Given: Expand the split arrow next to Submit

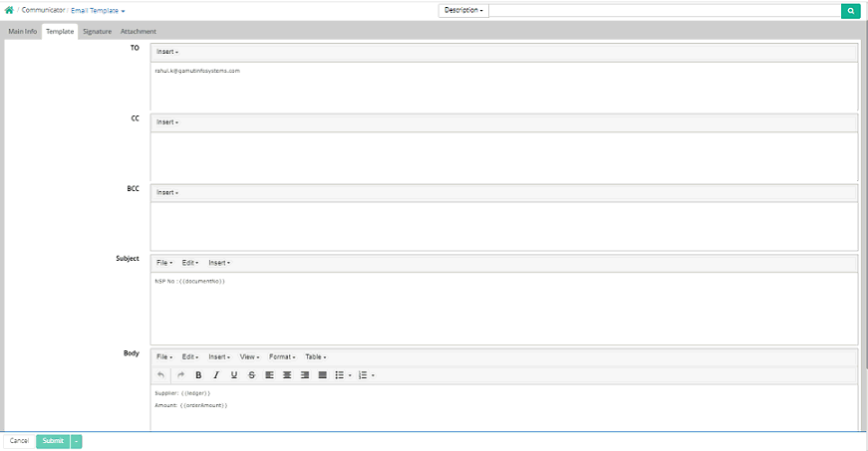Looking at the screenshot, I should (77, 441).
